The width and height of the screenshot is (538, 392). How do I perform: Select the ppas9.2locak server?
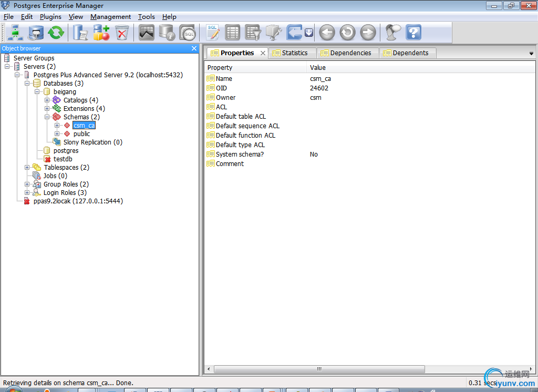click(x=78, y=201)
